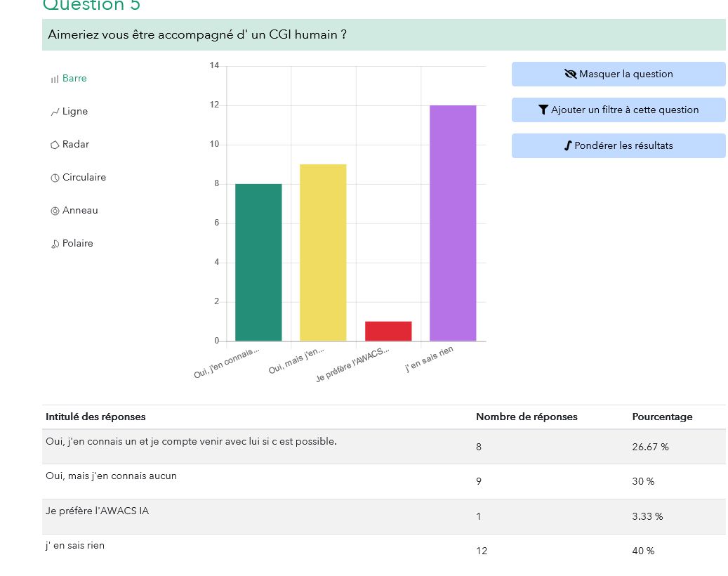
Task: Click the Pondérer les résultats button
Action: point(618,146)
